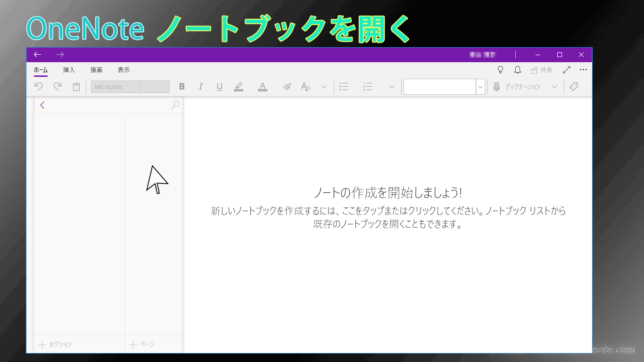Click the tag icon
This screenshot has width=644, height=362.
point(574,87)
